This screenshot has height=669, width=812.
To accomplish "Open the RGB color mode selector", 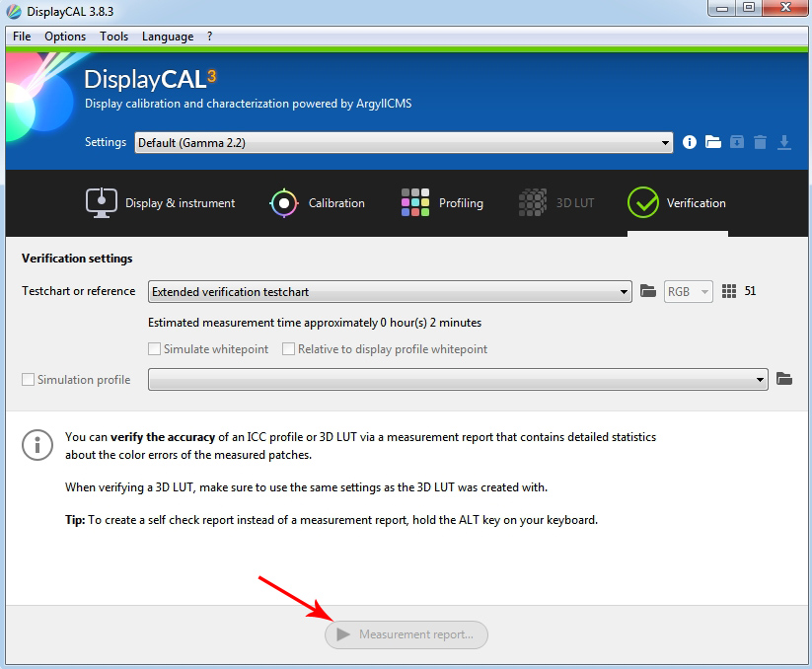I will coord(689,292).
